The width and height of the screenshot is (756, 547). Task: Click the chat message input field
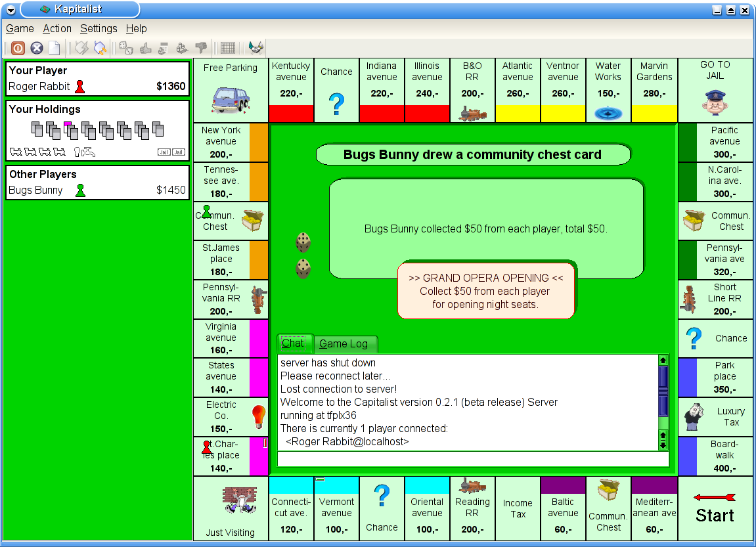click(472, 459)
